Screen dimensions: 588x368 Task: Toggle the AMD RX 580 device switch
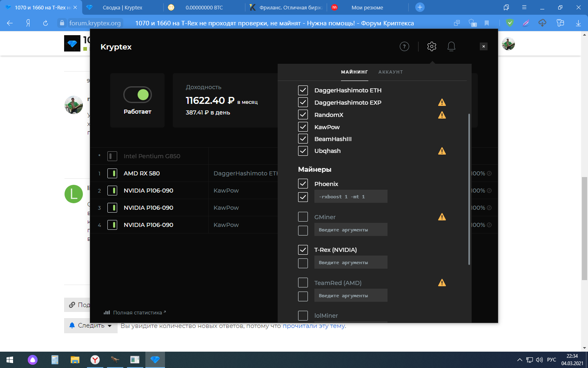pyautogui.click(x=112, y=173)
